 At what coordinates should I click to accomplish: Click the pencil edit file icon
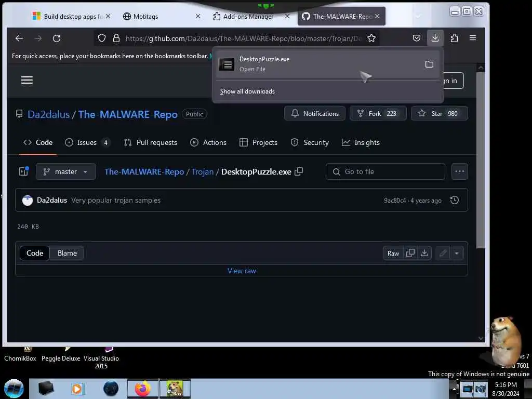tap(443, 253)
